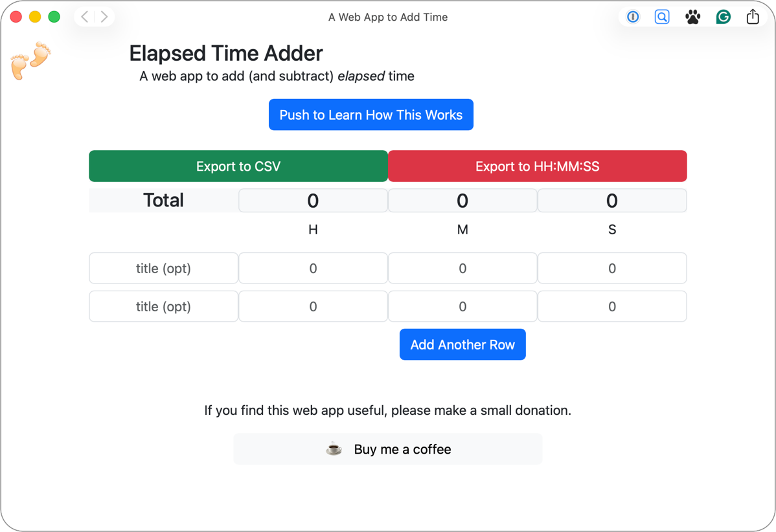Push to Learn How This Works

371,115
